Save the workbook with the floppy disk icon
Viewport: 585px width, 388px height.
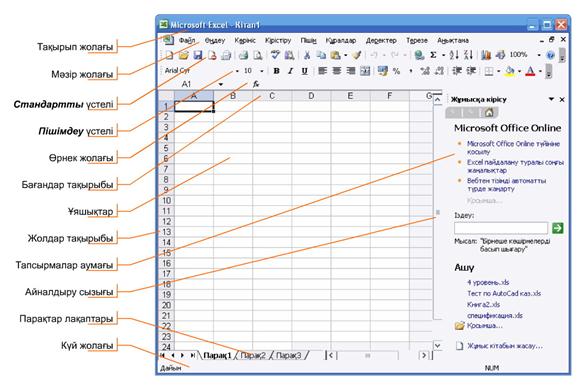pyautogui.click(x=197, y=55)
